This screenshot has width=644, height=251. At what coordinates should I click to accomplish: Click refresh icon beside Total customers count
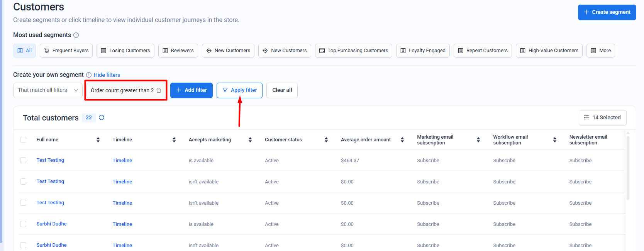[102, 117]
